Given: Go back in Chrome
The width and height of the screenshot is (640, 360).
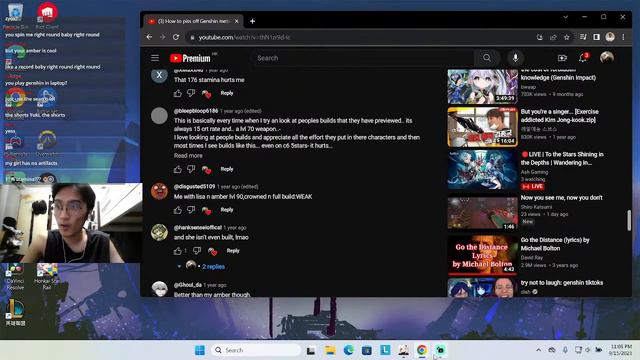Looking at the screenshot, I should [x=149, y=37].
